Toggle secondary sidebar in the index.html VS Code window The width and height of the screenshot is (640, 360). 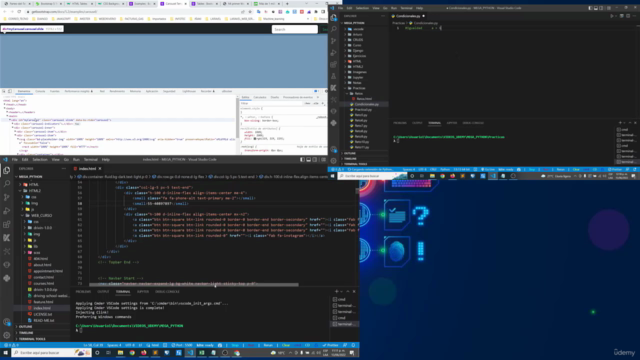(315, 160)
